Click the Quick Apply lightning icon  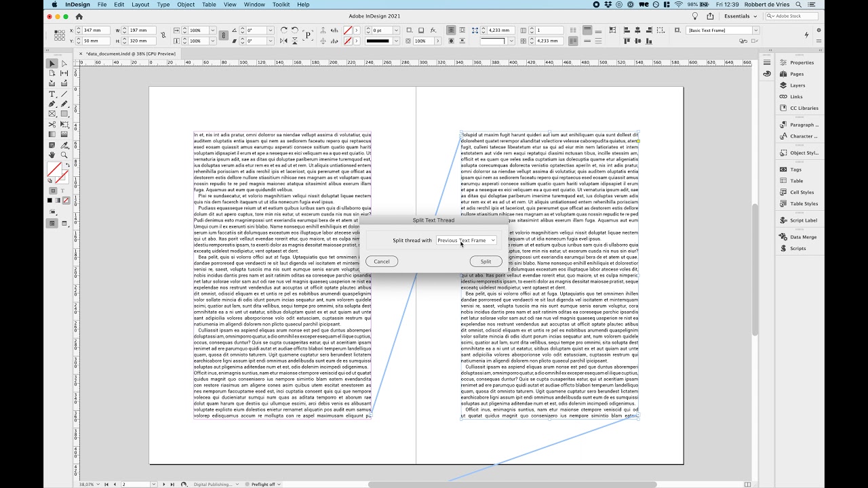coord(806,35)
